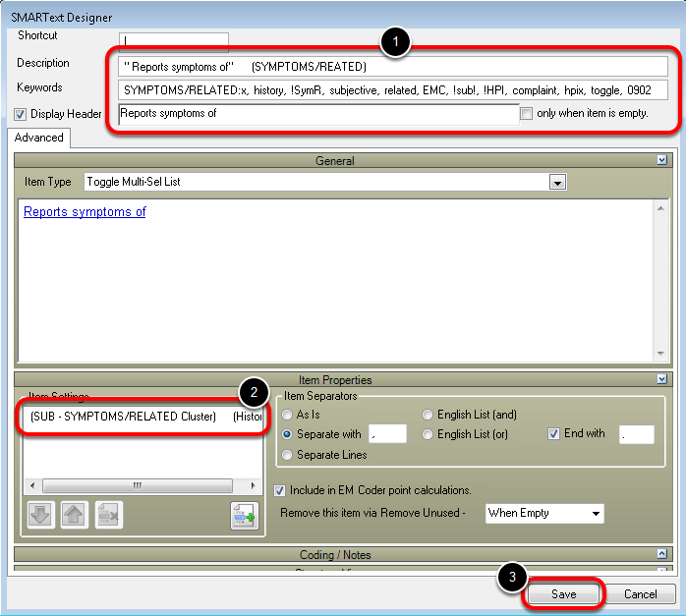The height and width of the screenshot is (616, 686).
Task: Add a new item with the green plus icon
Action: pyautogui.click(x=245, y=516)
